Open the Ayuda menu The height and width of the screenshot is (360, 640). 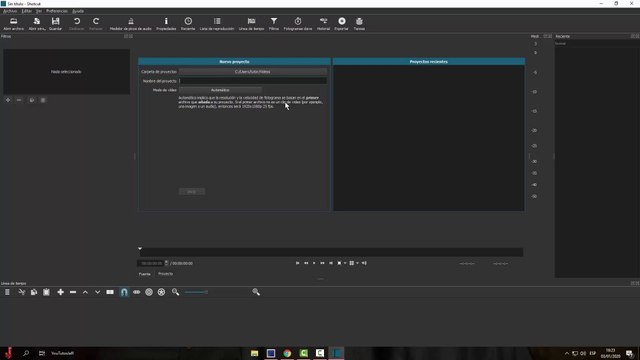(x=78, y=11)
